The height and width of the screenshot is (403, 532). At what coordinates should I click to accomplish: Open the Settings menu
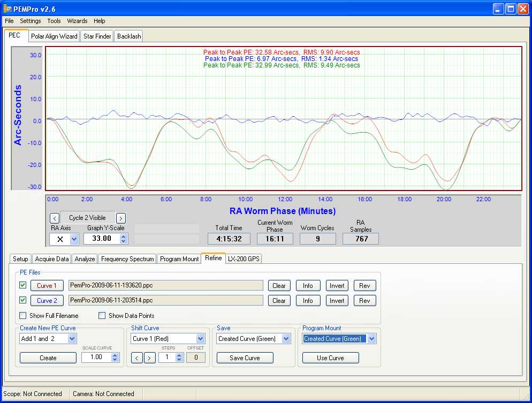tap(30, 21)
